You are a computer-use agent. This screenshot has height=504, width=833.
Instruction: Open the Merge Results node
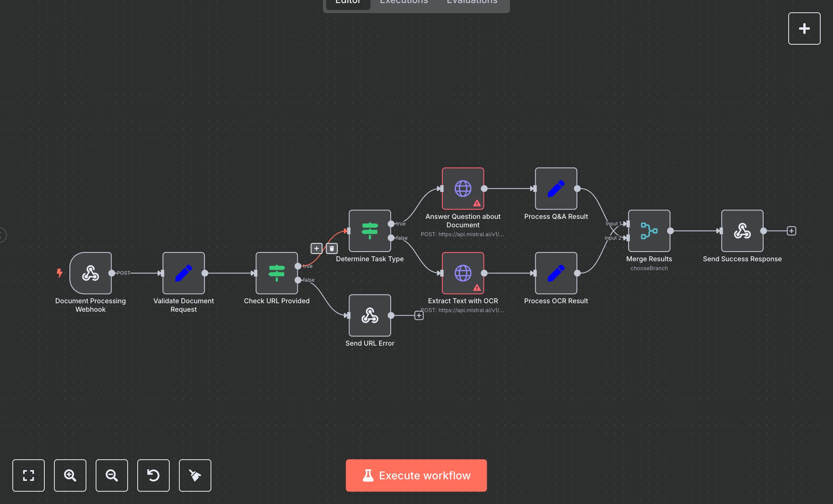tap(649, 231)
